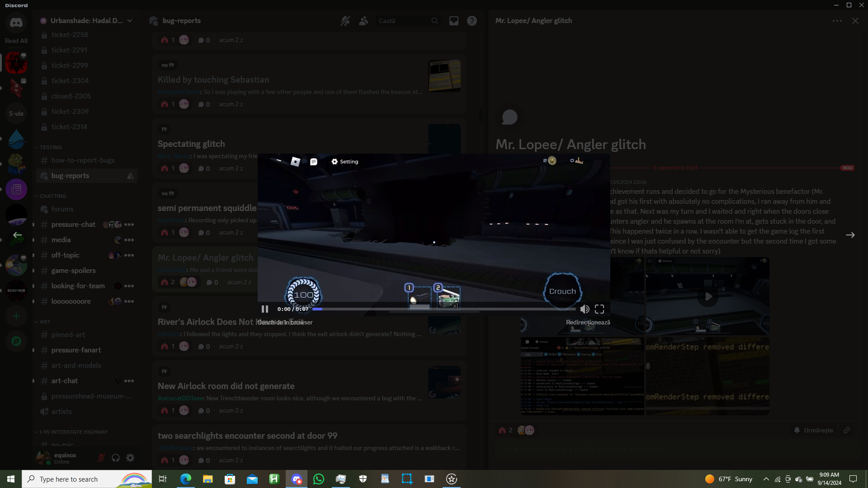Viewport: 868px width, 488px height.
Task: Toggle deafen headphones in user panel
Action: [116, 458]
